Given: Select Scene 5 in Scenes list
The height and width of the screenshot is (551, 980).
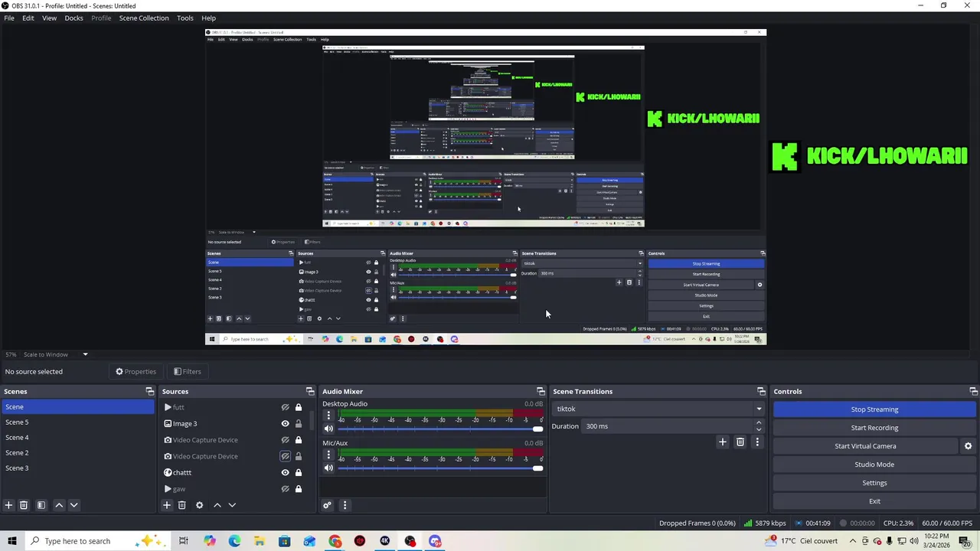Looking at the screenshot, I should 77,422.
